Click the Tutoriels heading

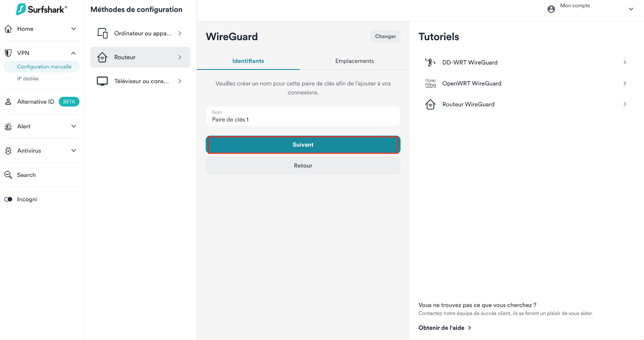click(438, 36)
